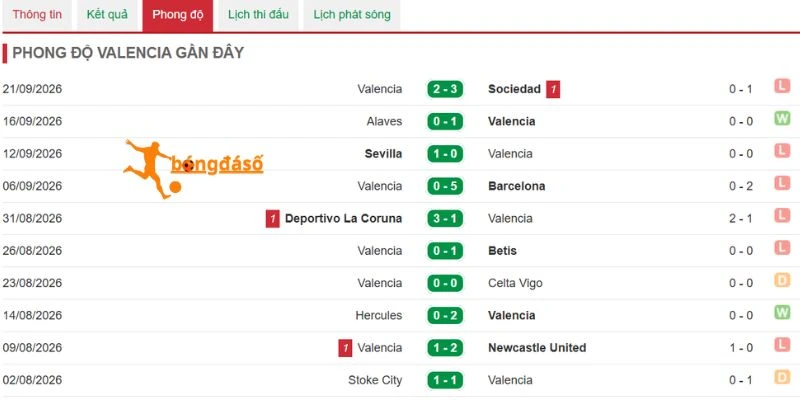
Task: Click the 1 - 1 score for Stoke City
Action: tap(445, 380)
